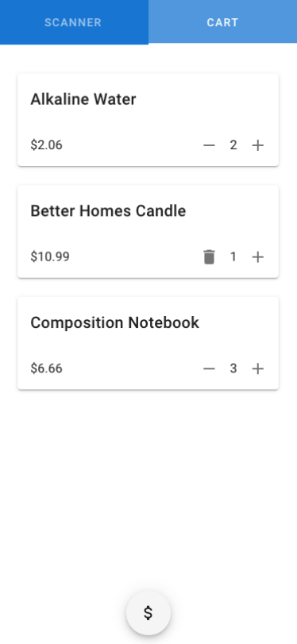Click empty area below the Composition Notebook card

tap(148, 484)
